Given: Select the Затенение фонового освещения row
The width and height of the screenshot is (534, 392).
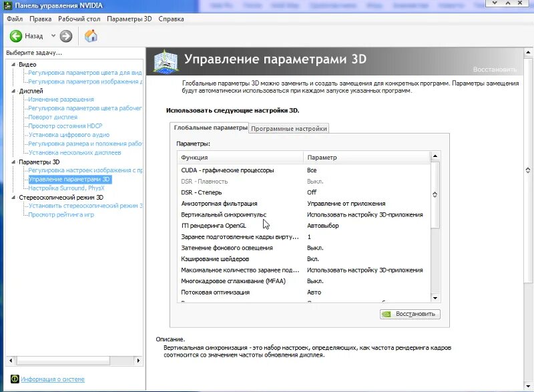Looking at the screenshot, I should [x=304, y=248].
